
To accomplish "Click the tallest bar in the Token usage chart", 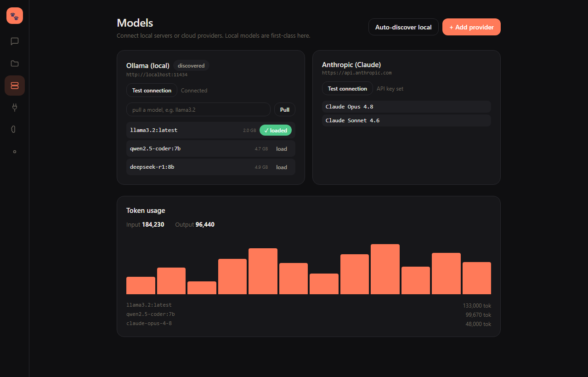I will (x=385, y=269).
